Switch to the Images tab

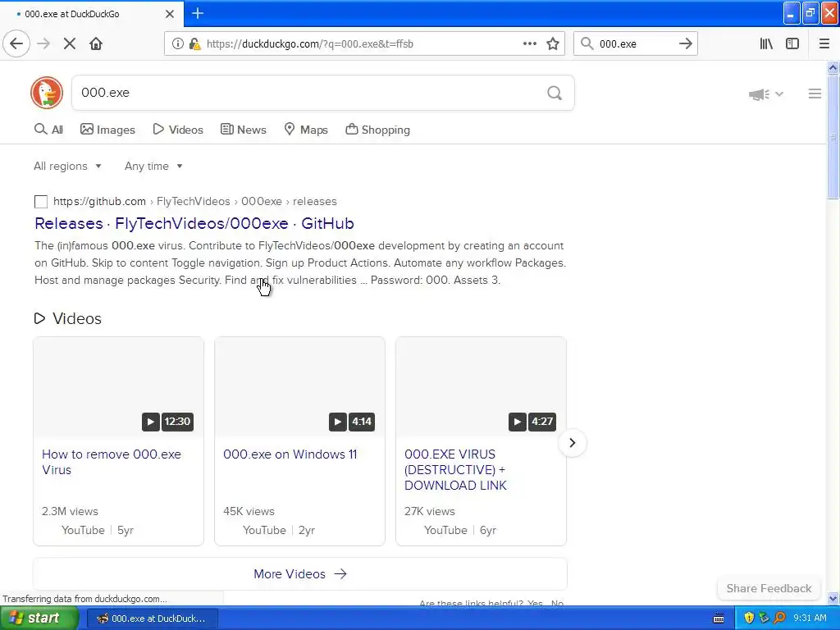click(107, 130)
